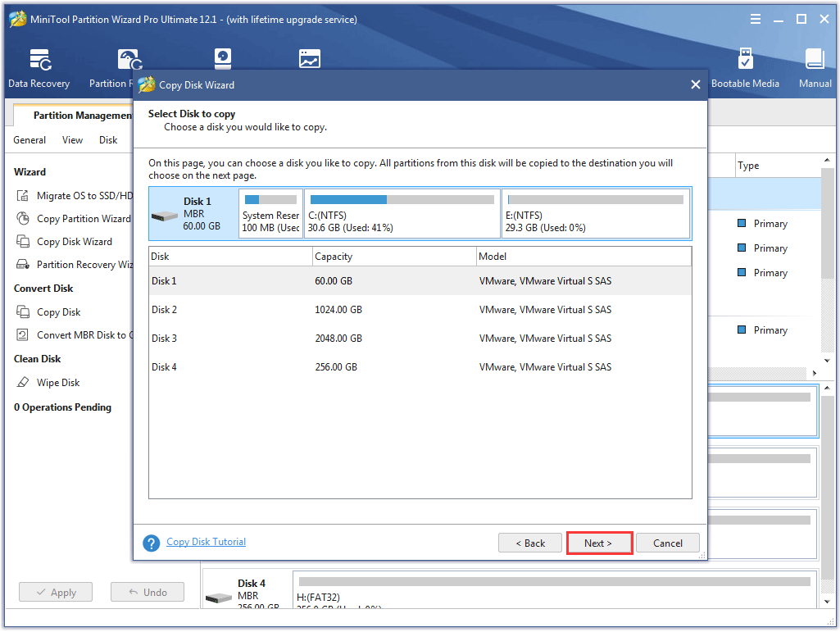Select Disk 4 row with 256.00 GB
This screenshot has width=840, height=632.
point(420,367)
